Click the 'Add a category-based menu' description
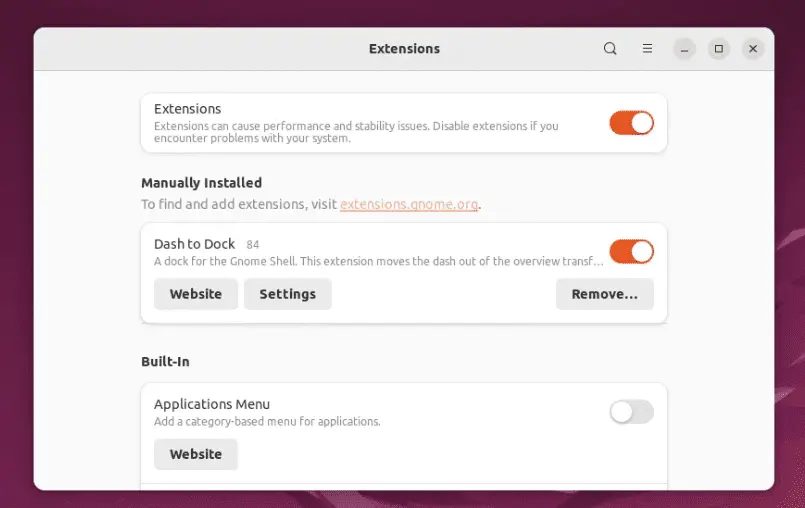805x508 pixels. pos(267,422)
